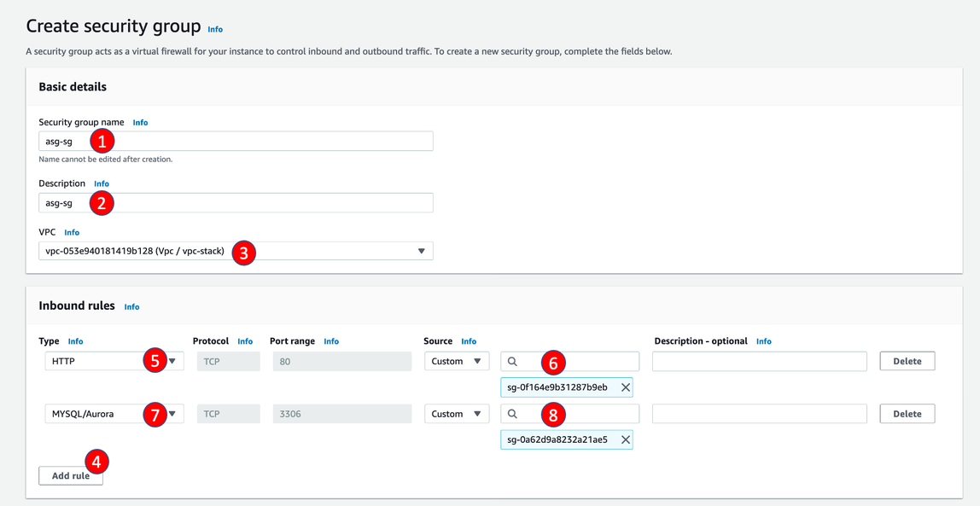Click the search icon in the MYSQL/Aurora rule source field
The width and height of the screenshot is (980, 506).
click(x=512, y=414)
